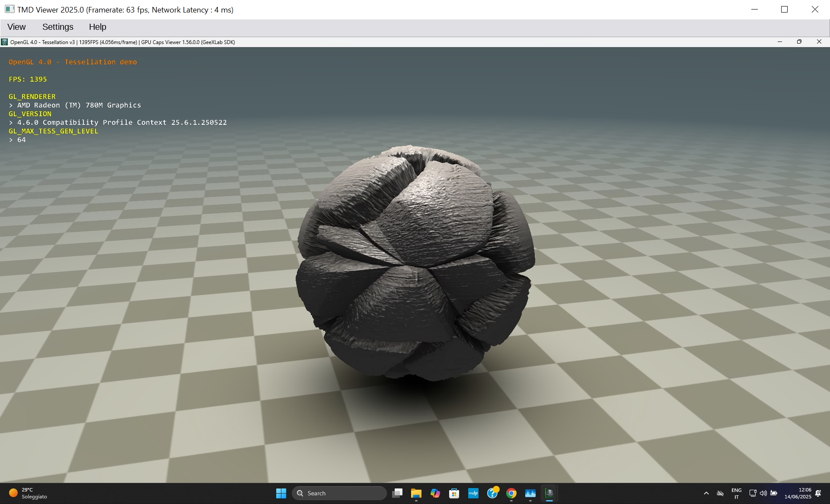The height and width of the screenshot is (504, 830).
Task: Open the Windows Start menu
Action: (x=281, y=493)
